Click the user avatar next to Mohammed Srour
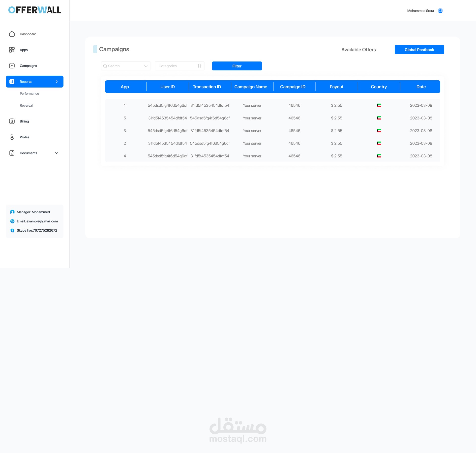Screen dimensions: 476x453 pos(440,11)
